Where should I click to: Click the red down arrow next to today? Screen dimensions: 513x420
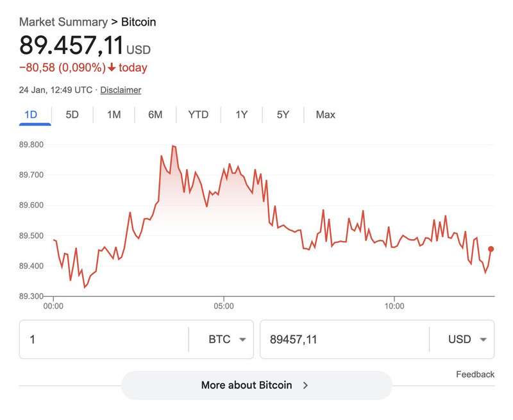click(111, 68)
